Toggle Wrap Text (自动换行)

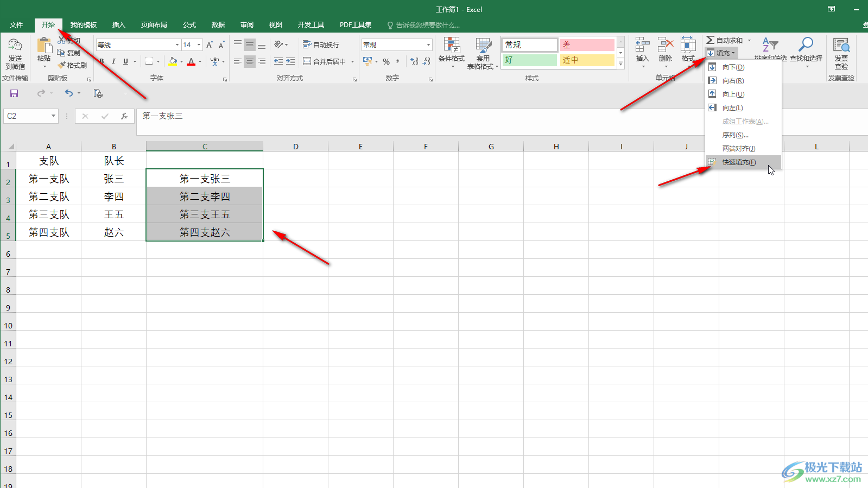pyautogui.click(x=321, y=45)
